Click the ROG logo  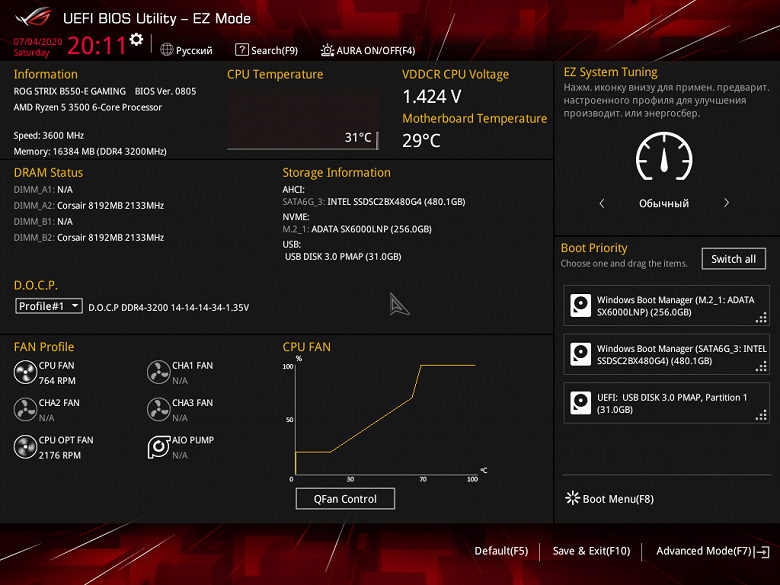pyautogui.click(x=33, y=17)
